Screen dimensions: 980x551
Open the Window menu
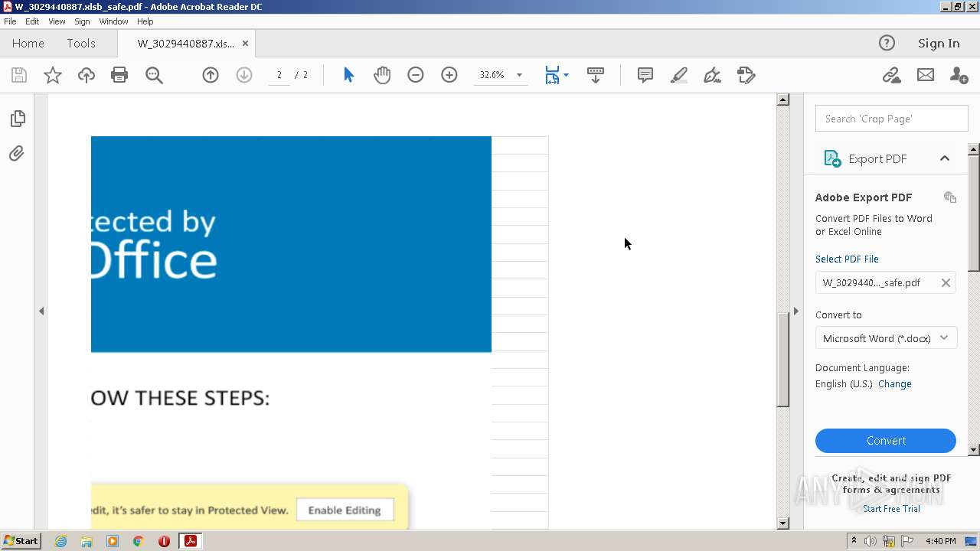[113, 21]
